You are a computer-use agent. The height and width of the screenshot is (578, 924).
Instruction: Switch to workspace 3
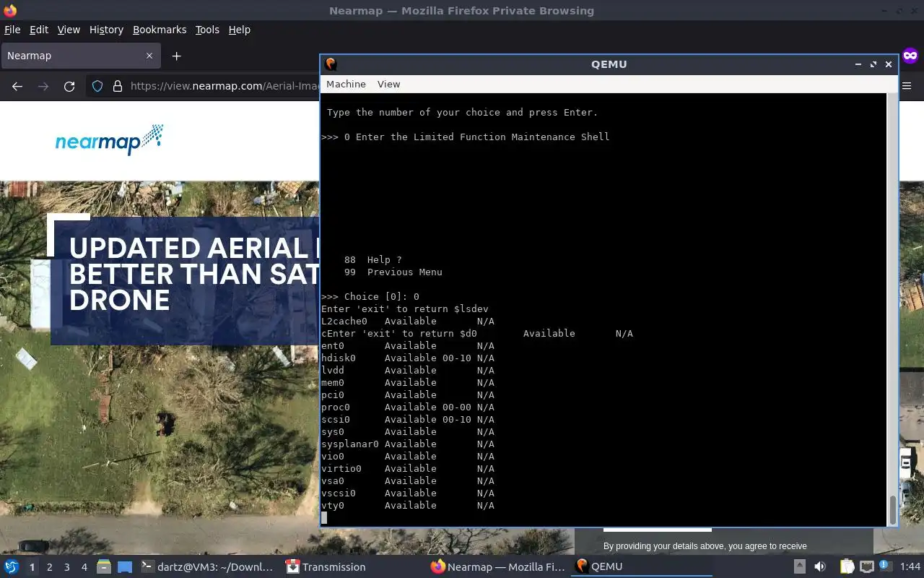point(66,567)
